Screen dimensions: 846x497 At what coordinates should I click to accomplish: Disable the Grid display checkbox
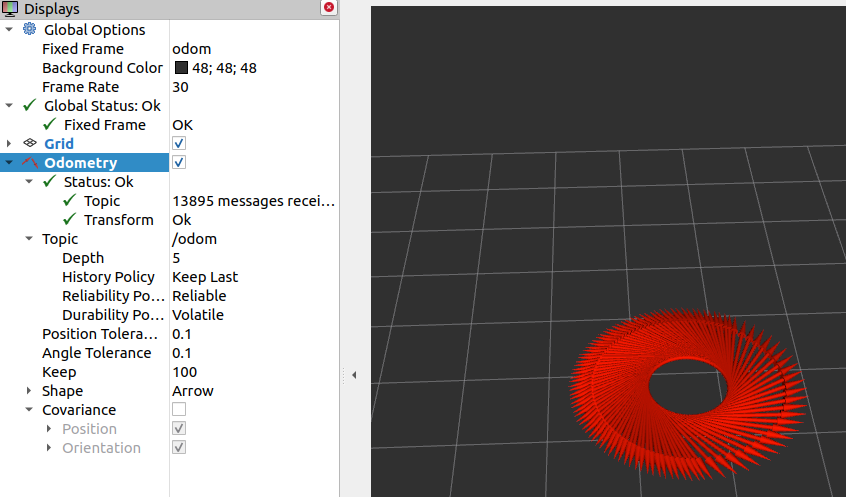pos(179,144)
